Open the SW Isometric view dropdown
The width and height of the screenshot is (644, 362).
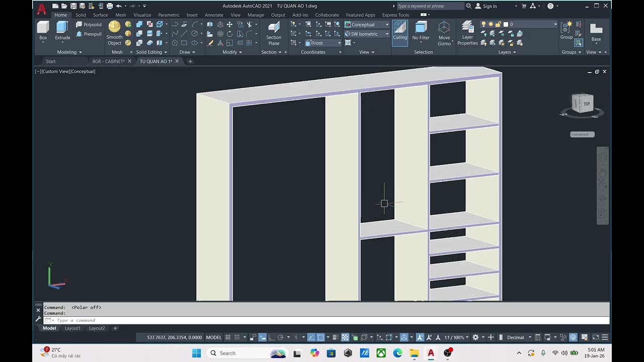[367, 34]
